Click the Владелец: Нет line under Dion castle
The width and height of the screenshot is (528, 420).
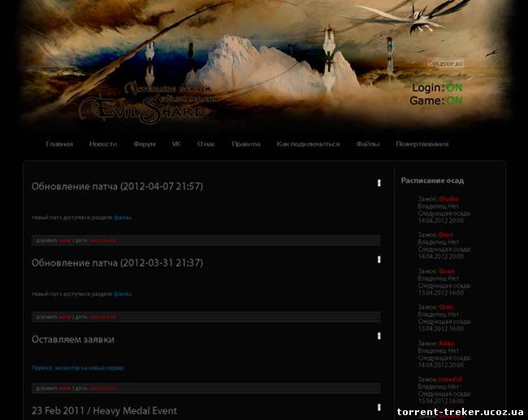[438, 242]
